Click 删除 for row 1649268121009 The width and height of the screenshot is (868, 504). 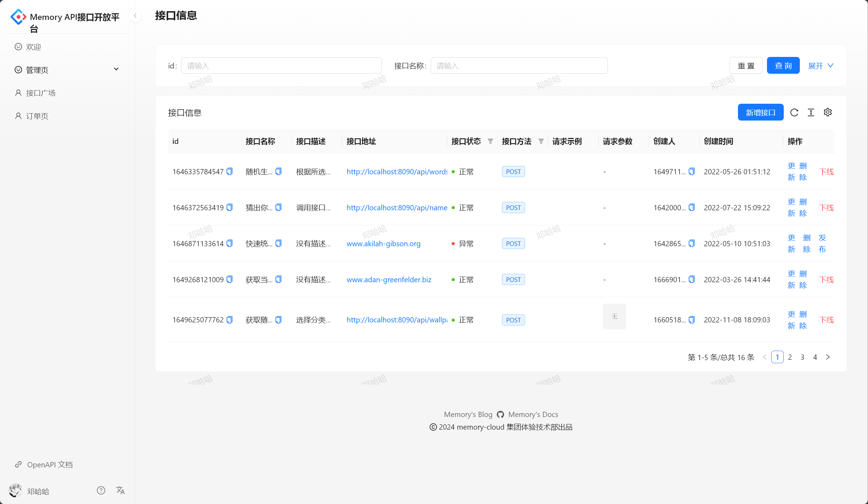coord(803,279)
